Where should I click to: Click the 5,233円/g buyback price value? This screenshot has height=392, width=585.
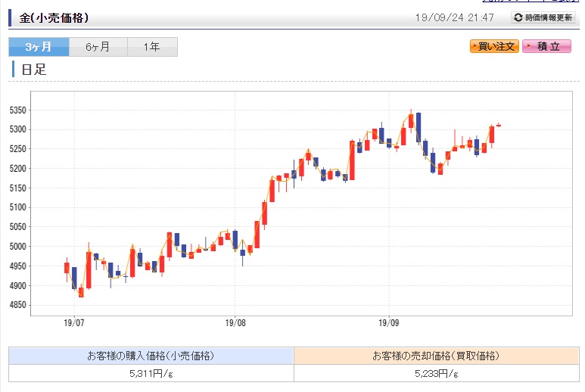437,373
